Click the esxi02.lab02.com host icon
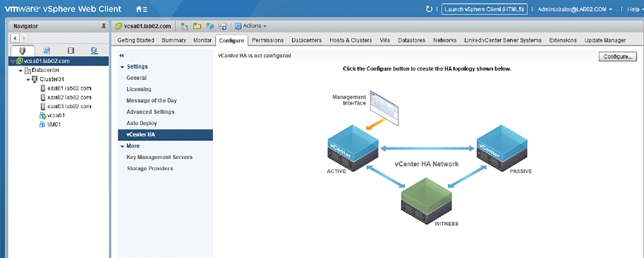Screen dimensions: 644x258 coord(43,97)
